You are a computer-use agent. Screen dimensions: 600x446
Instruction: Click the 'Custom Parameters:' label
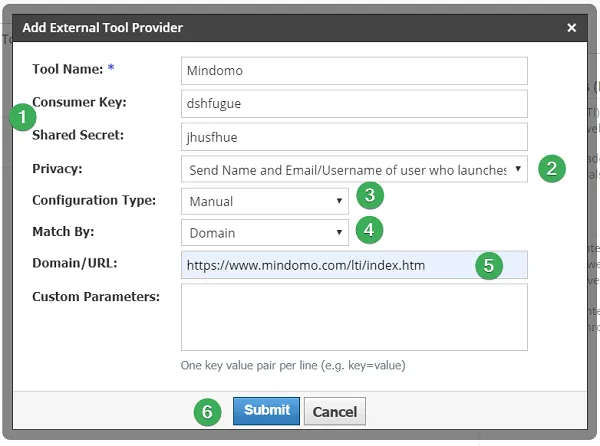click(x=96, y=296)
